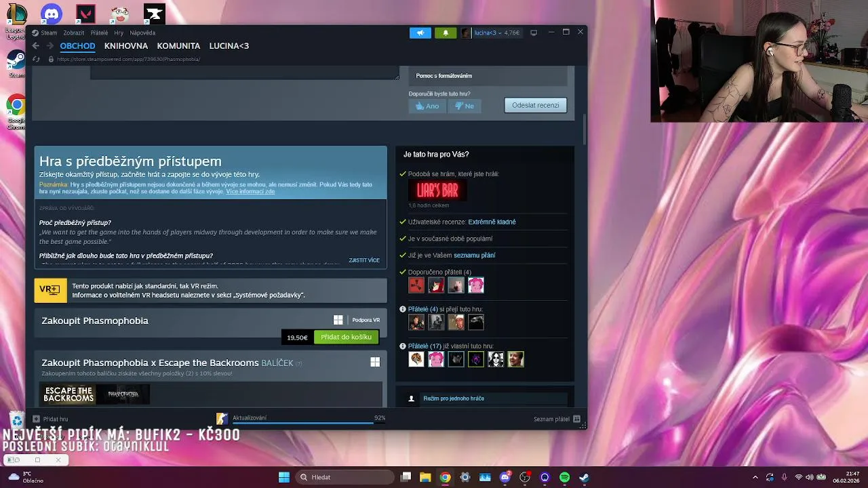
Task: Open the Hry menu
Action: (x=119, y=33)
